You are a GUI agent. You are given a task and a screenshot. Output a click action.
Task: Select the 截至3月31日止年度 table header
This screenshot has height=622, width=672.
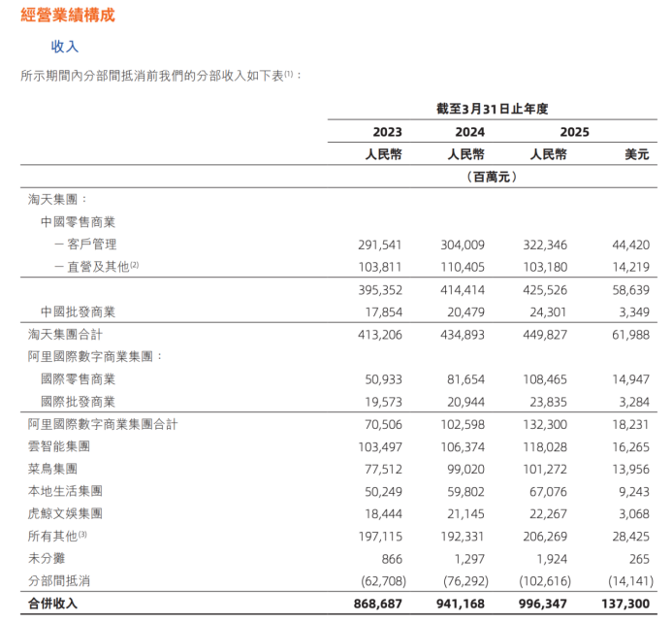pyautogui.click(x=492, y=109)
